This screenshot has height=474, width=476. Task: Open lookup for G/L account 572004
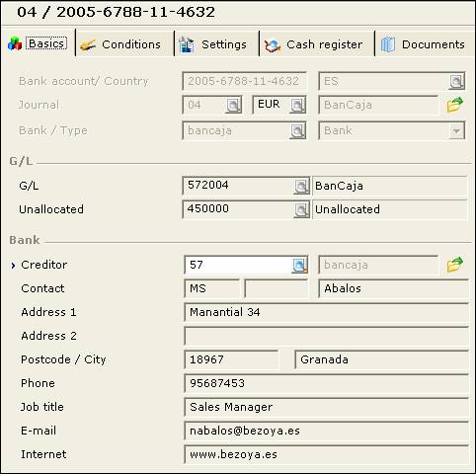[301, 186]
